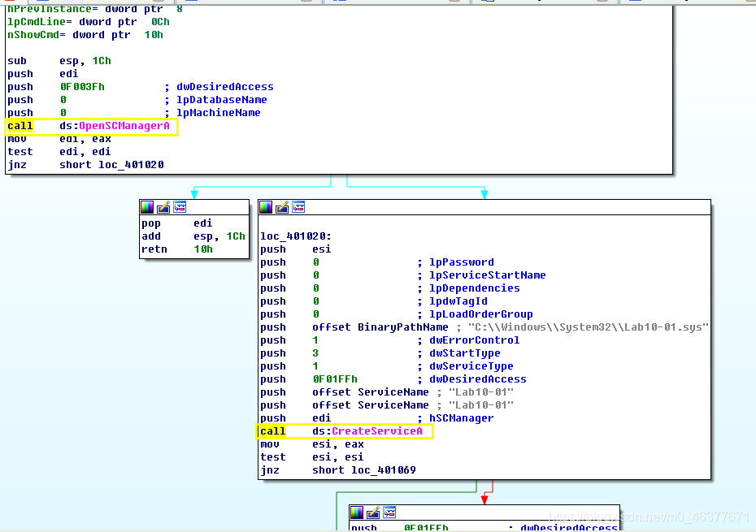
Task: Click the loc_401069 jump target
Action: [x=384, y=469]
